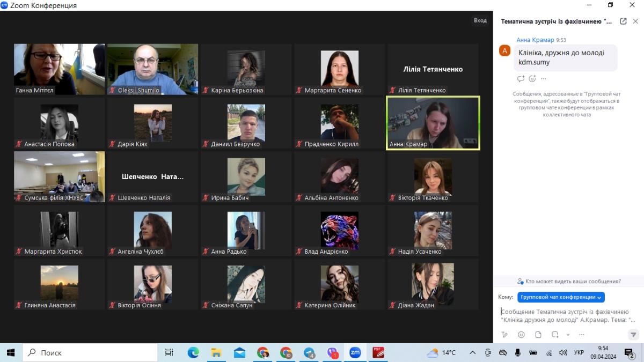
Task: Select Анна Крамар's highlighted video tile
Action: [433, 123]
